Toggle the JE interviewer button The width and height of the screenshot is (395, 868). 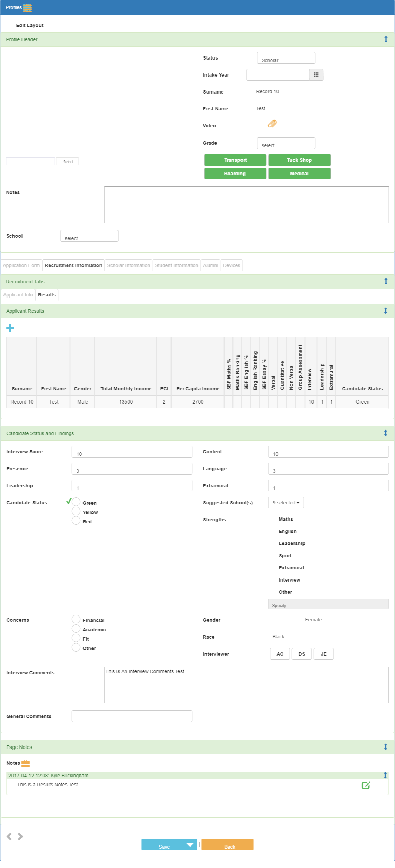point(324,654)
